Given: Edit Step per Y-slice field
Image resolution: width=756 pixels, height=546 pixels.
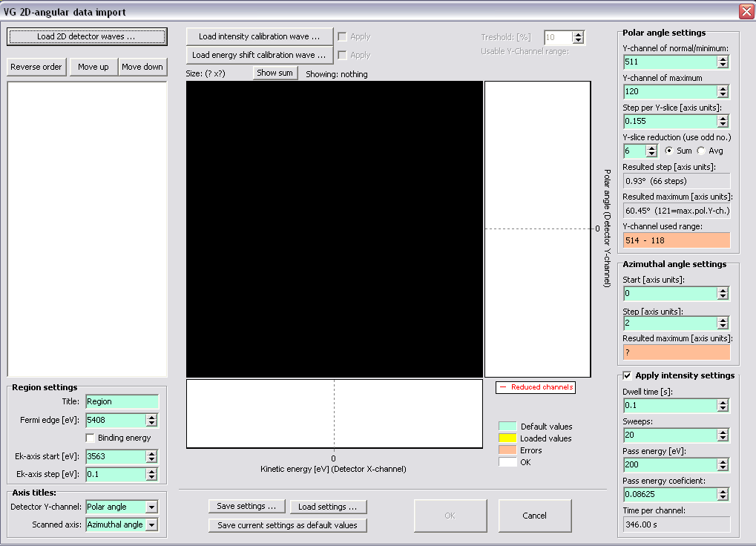Looking at the screenshot, I should click(670, 121).
